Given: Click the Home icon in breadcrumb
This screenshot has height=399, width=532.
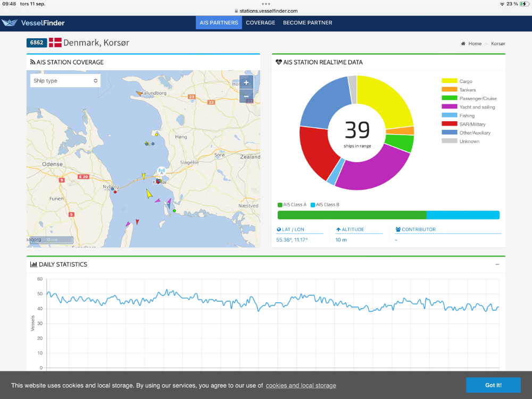Looking at the screenshot, I should (x=464, y=44).
